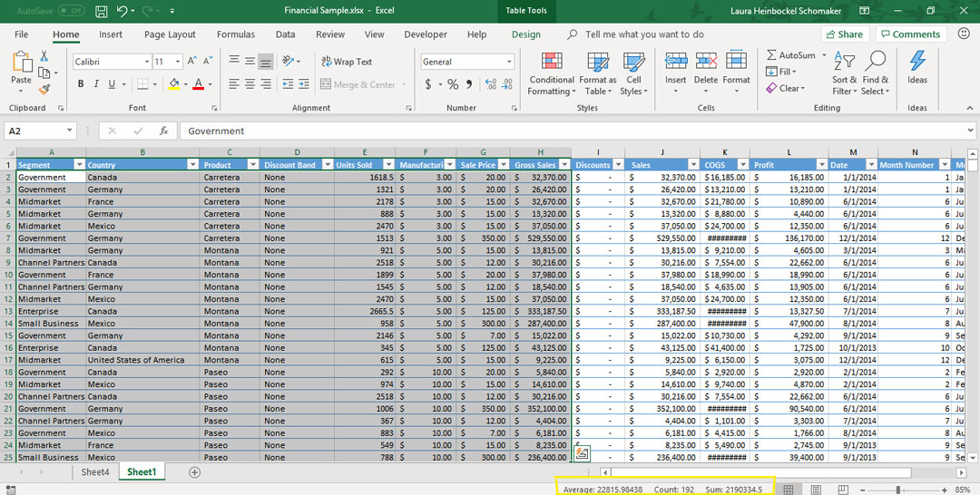Open the Fill dropdown
The height and width of the screenshot is (495, 980).
pos(781,72)
